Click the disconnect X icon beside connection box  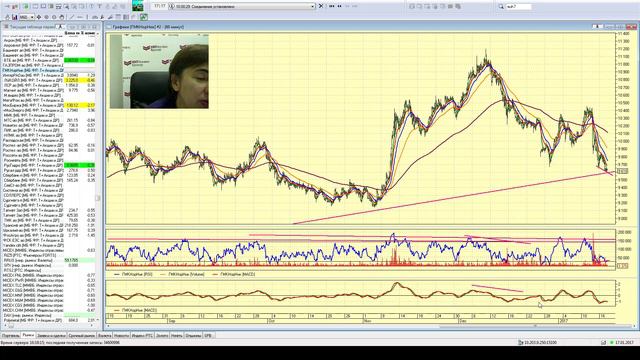click(321, 6)
